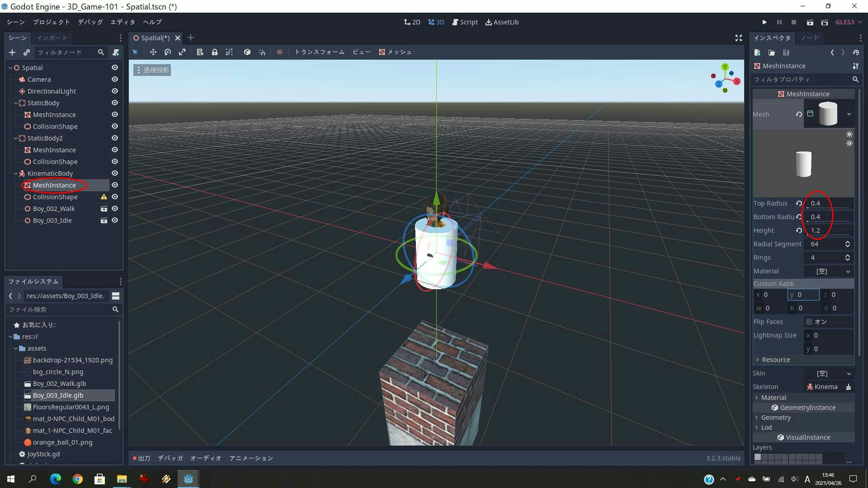Toggle local space mode in the 3D toolbar
Viewport: 868px width, 488px height.
pos(247,52)
